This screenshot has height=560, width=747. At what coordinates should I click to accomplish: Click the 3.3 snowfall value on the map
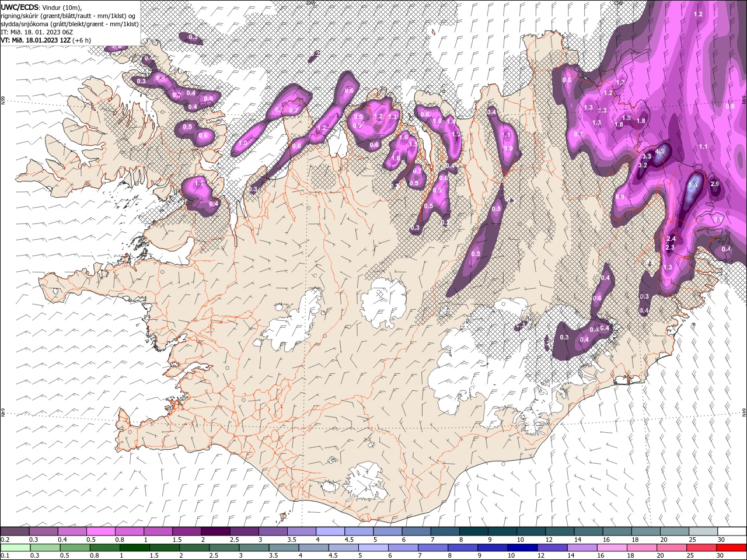(647, 156)
